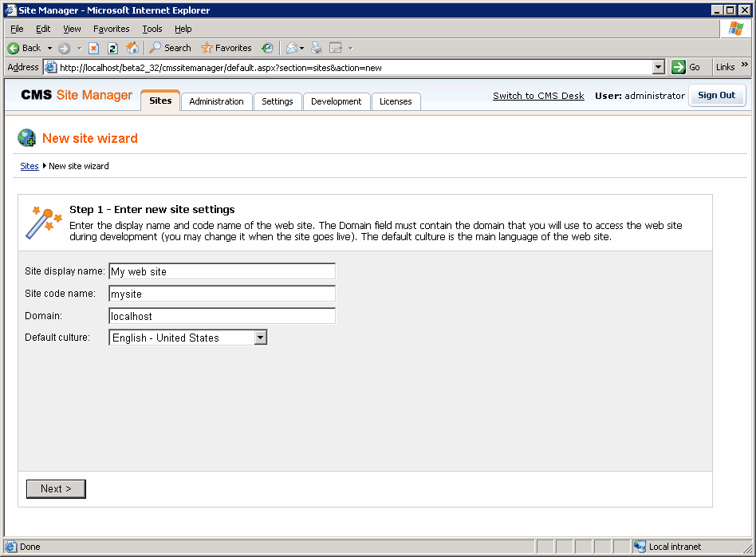Click the Domain input field

pyautogui.click(x=222, y=316)
